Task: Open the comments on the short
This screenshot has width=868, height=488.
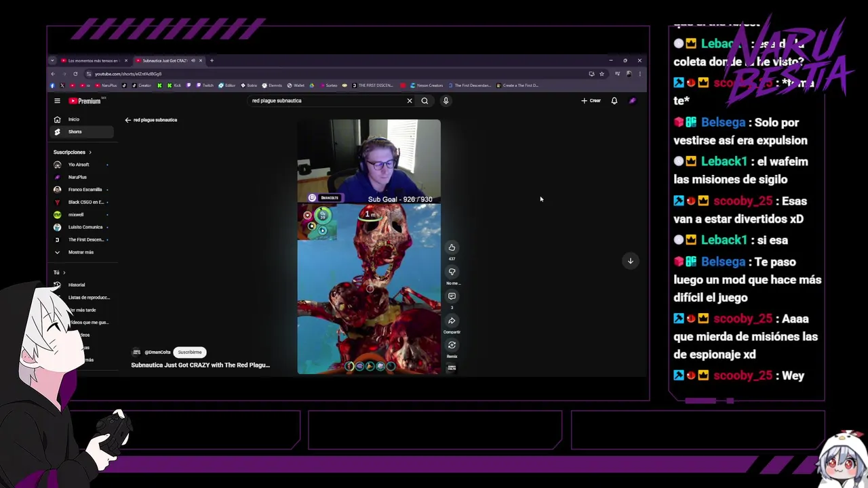Action: [x=452, y=296]
